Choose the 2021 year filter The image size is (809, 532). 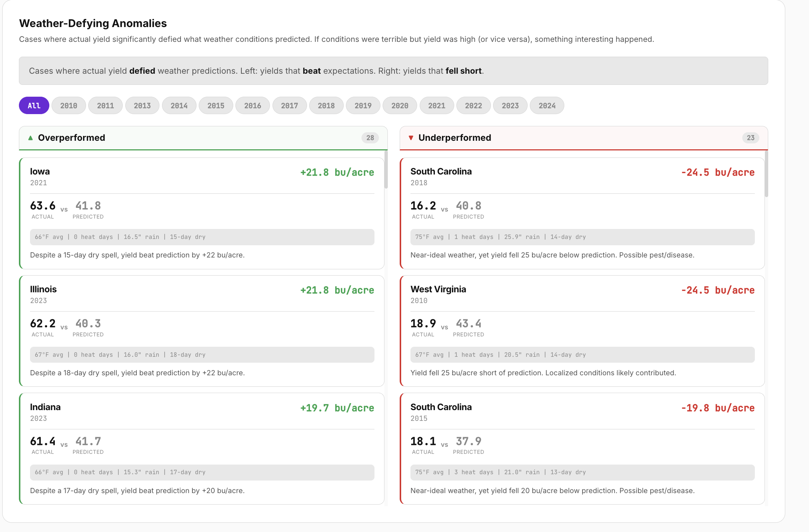click(x=436, y=106)
